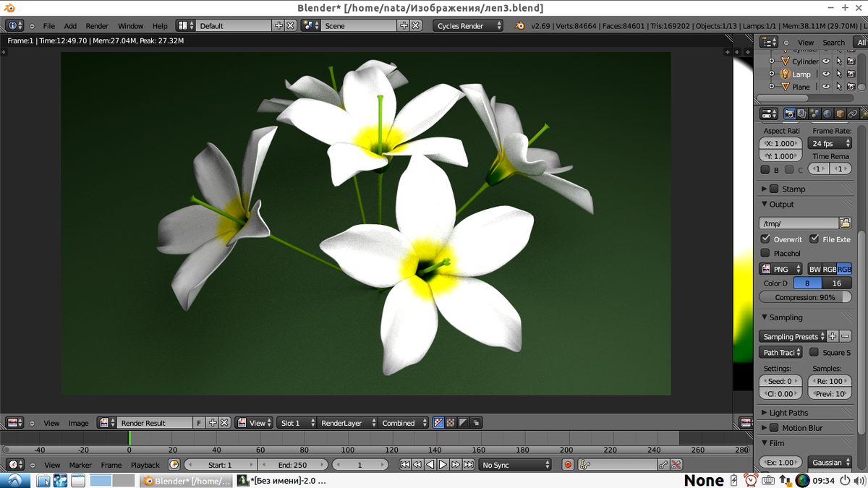Open the Render menu in top bar
Screen dimensions: 868x488
point(97,26)
